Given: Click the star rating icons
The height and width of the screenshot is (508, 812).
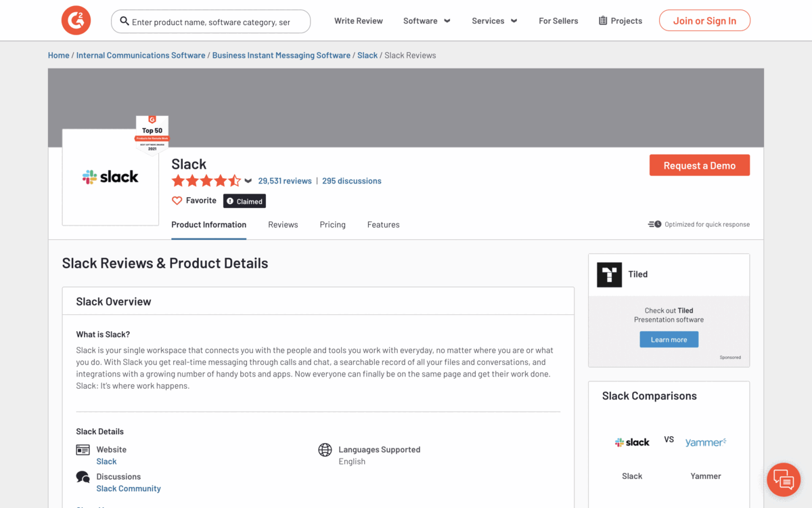Looking at the screenshot, I should [x=206, y=181].
